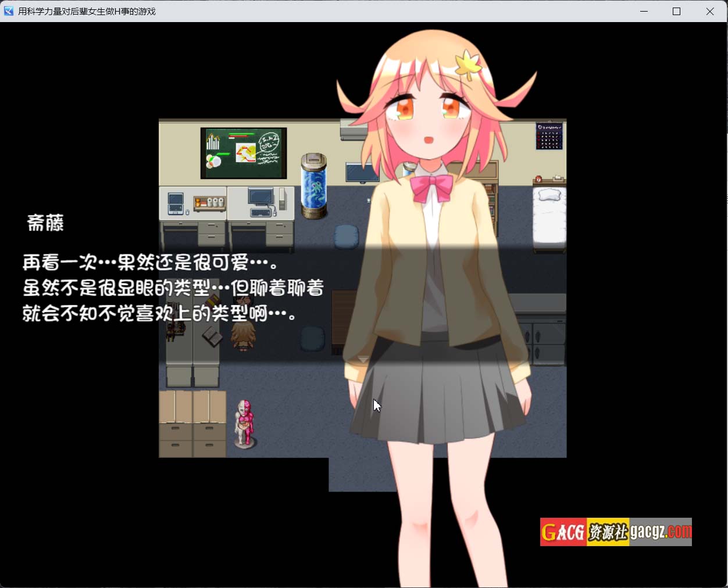This screenshot has width=728, height=588.
Task: Click the round blue stool cushion near the desks
Action: tap(347, 236)
